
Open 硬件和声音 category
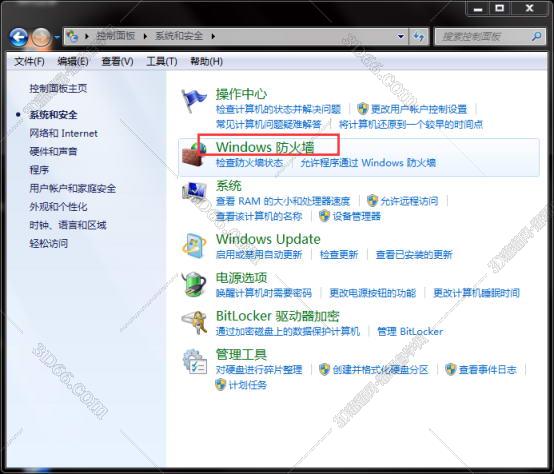tap(53, 152)
